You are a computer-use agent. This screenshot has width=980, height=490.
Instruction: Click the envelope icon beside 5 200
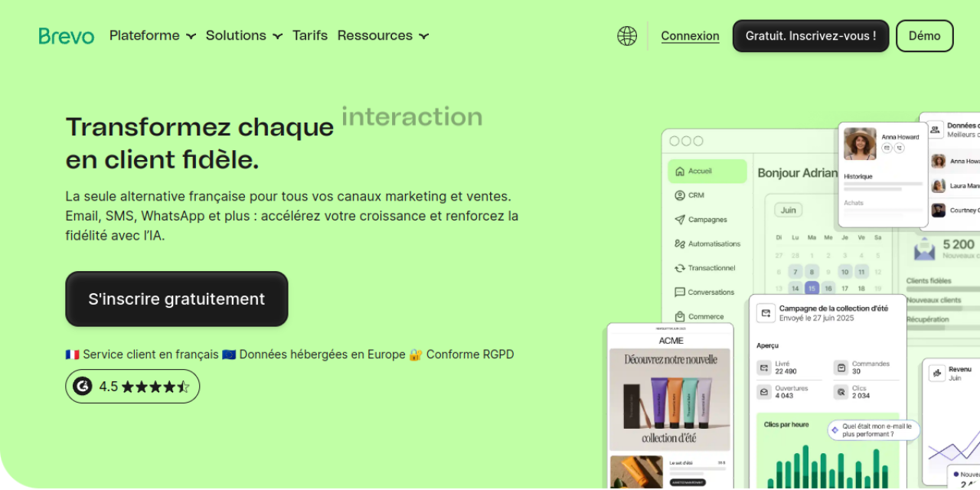pyautogui.click(x=924, y=249)
